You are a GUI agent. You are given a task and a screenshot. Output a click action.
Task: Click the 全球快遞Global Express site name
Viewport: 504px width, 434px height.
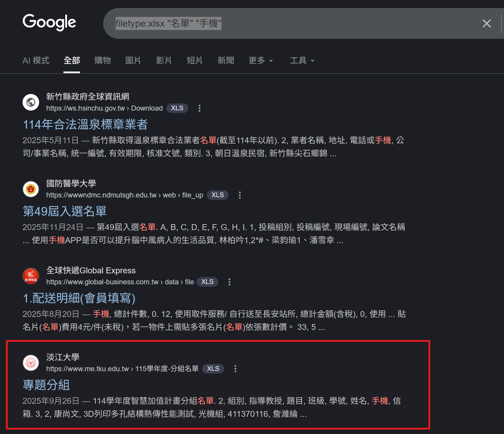(91, 270)
